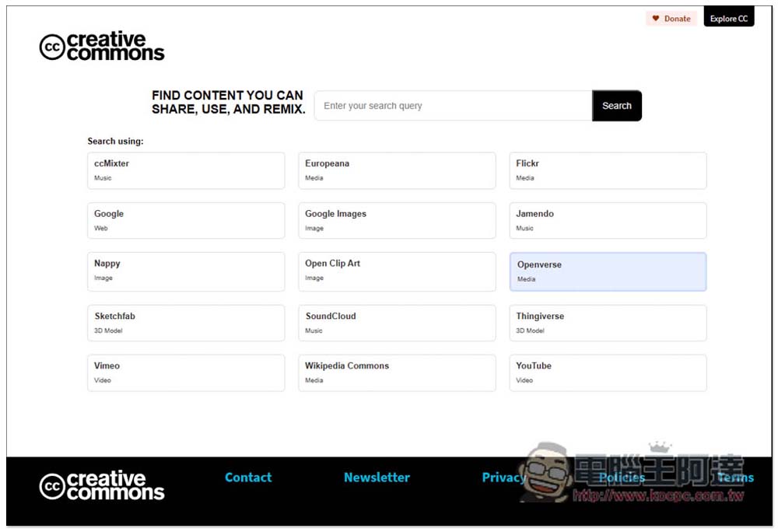Click the Creative Commons footer logo
This screenshot has width=778, height=532.
point(102,485)
